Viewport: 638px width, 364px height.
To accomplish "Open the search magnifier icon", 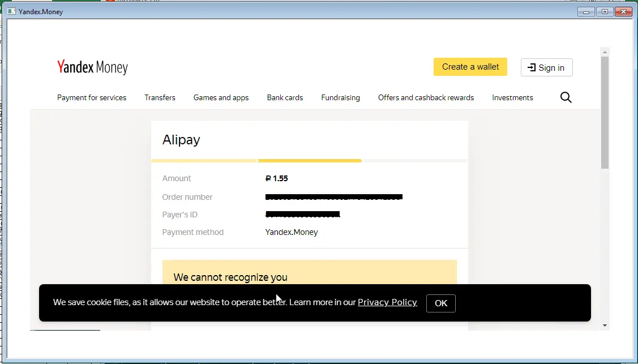I will pos(566,97).
